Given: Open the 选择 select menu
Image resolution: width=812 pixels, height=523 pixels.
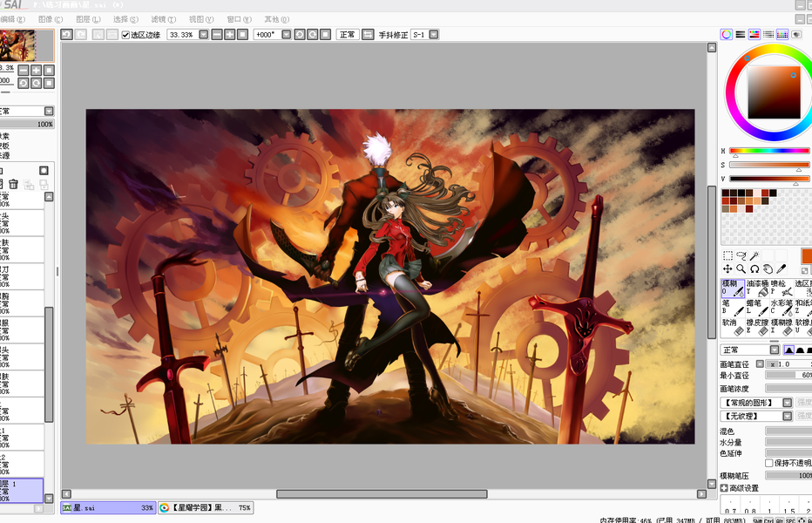Looking at the screenshot, I should pos(125,19).
